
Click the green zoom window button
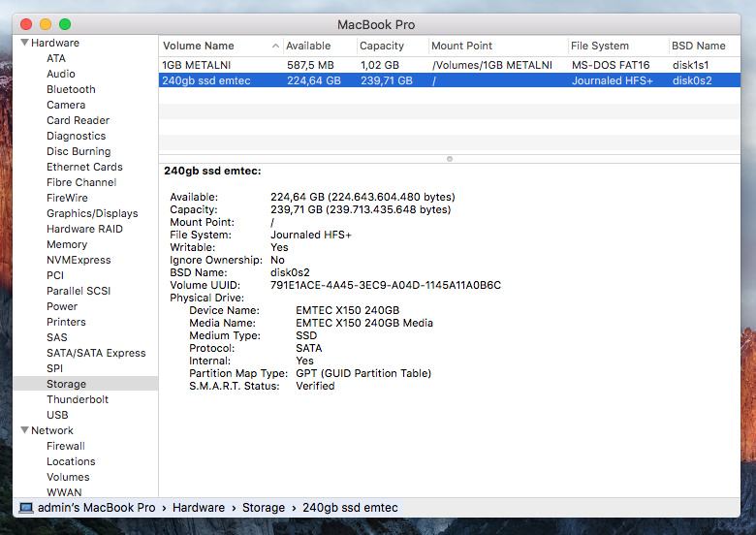pos(65,23)
